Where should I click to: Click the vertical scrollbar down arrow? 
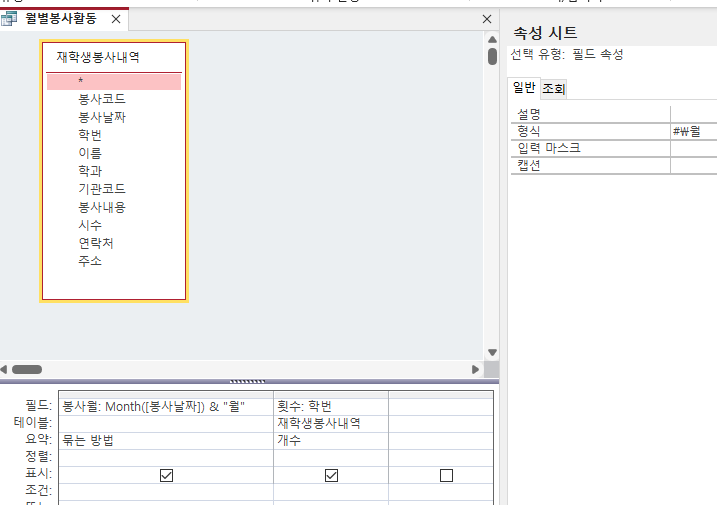coord(492,352)
